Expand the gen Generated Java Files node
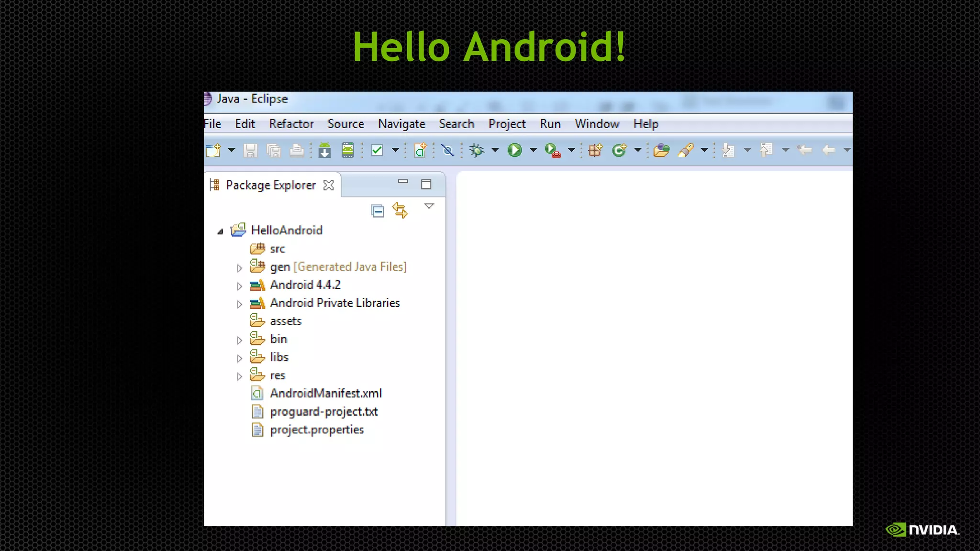 coord(240,268)
